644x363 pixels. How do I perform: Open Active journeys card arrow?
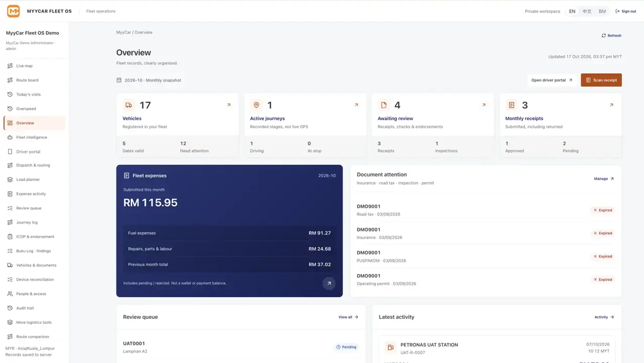coord(356,105)
